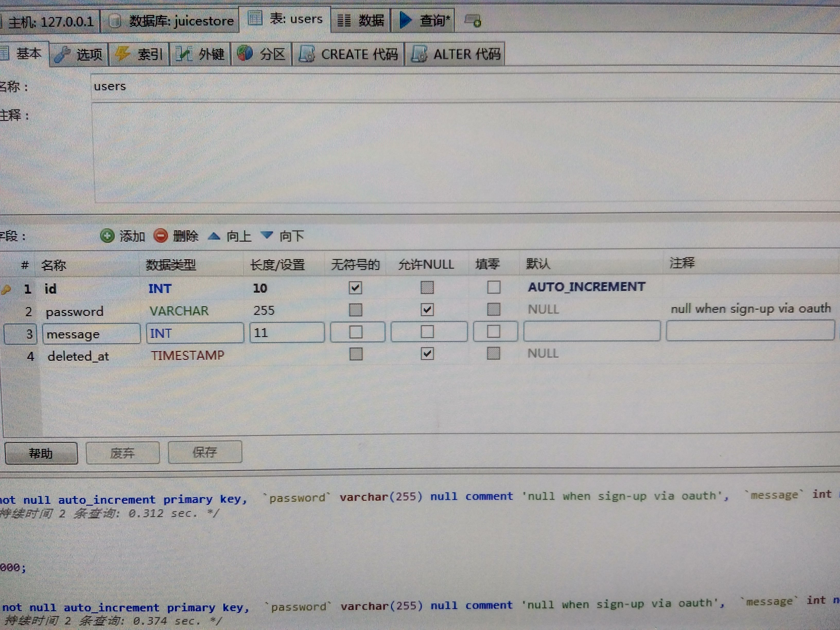Toggle Allow NULL for message column
Image resolution: width=840 pixels, height=630 pixels.
pos(427,332)
